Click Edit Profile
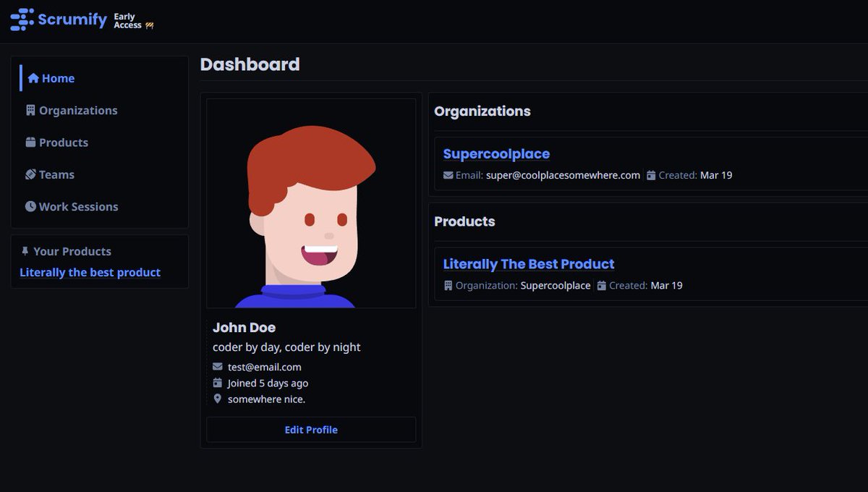 point(310,429)
